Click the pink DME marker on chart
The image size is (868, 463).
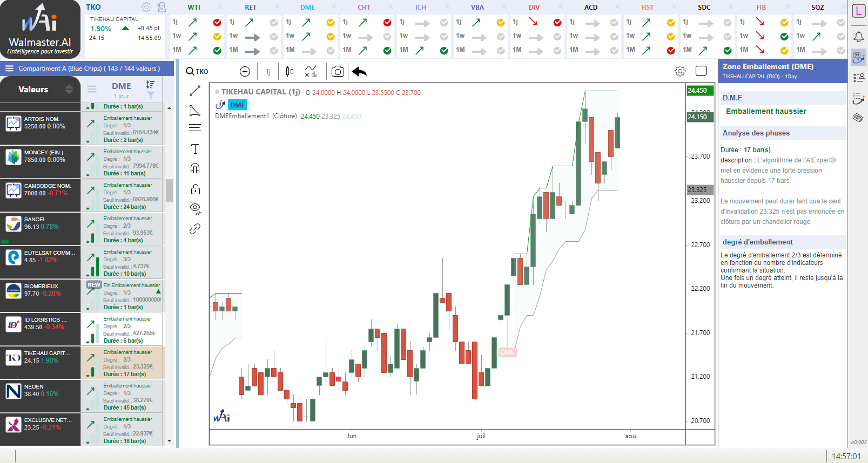pyautogui.click(x=507, y=352)
